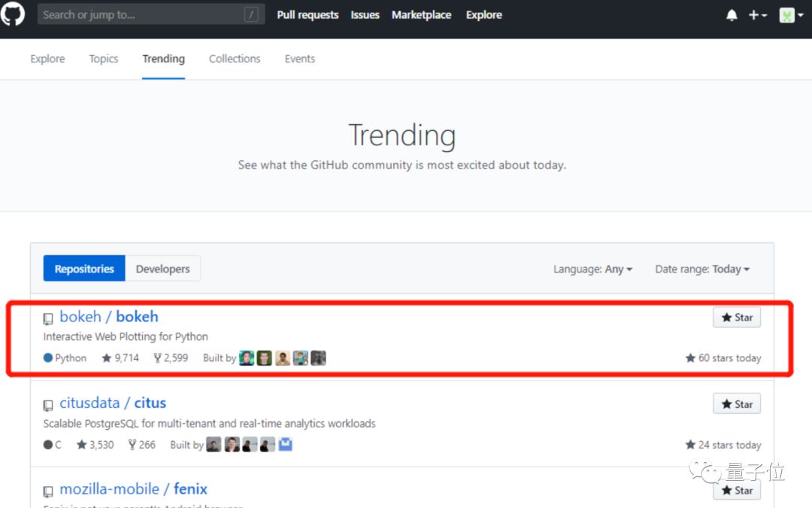This screenshot has height=508, width=812.
Task: Focus the 'Search or jump to...' field
Action: 151,14
